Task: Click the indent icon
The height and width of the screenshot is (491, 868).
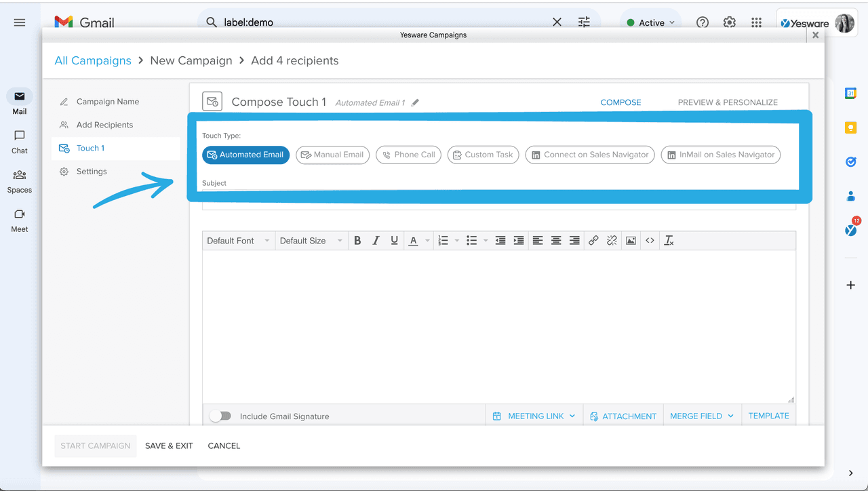Action: [519, 241]
